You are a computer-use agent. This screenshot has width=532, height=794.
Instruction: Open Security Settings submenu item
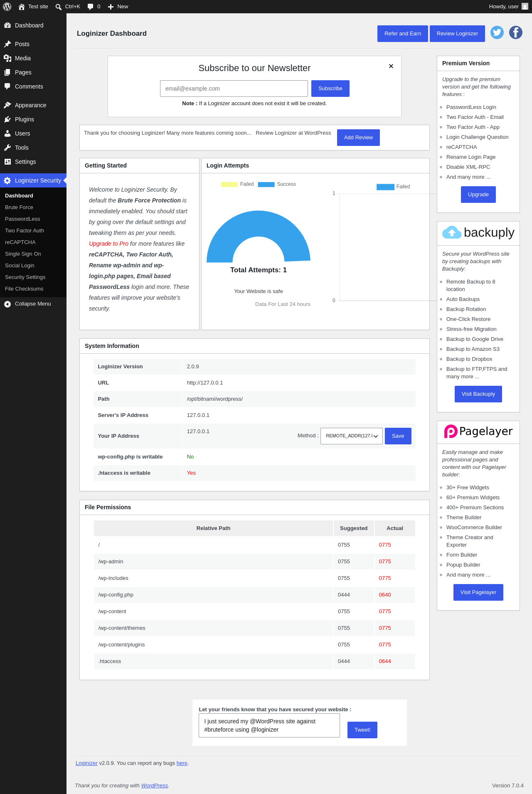click(25, 277)
